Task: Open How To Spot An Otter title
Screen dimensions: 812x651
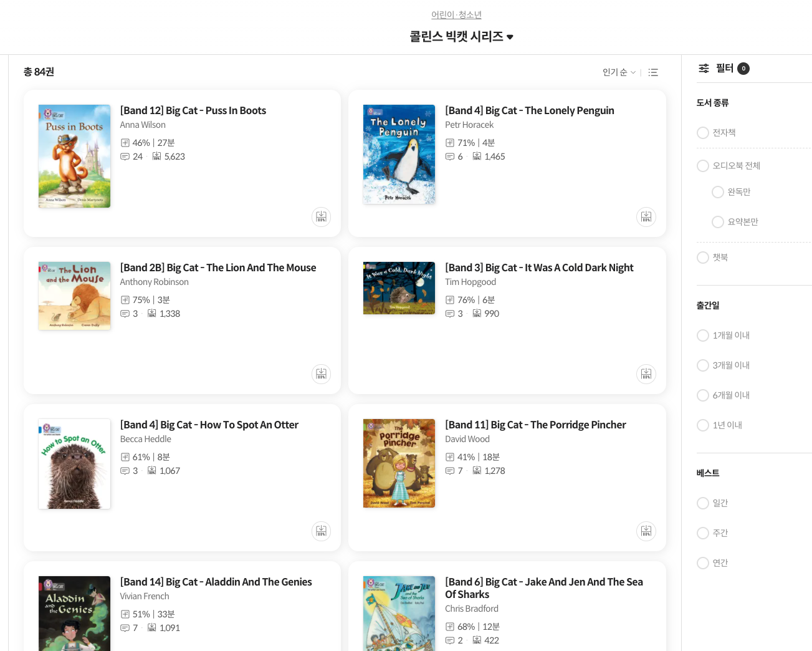Action: point(209,425)
